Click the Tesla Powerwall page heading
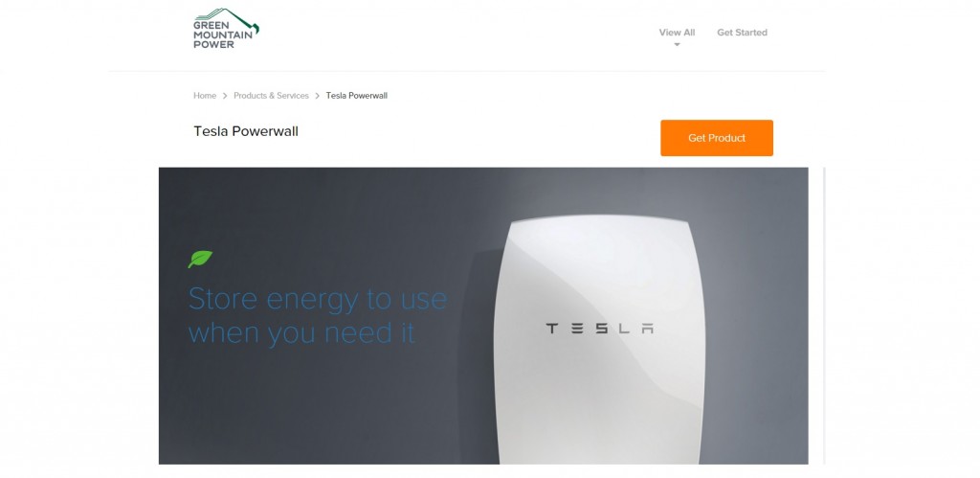The height and width of the screenshot is (478, 980). tap(246, 131)
